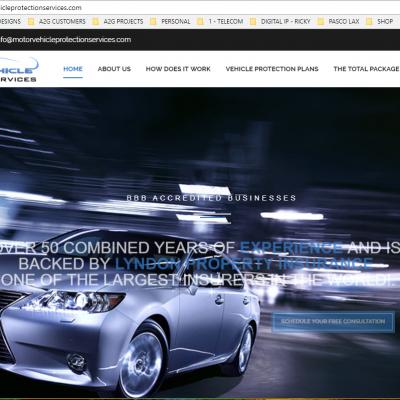Open the DESIGNS bookmark folder
Screen dimensions: 400x400
[x=10, y=22]
